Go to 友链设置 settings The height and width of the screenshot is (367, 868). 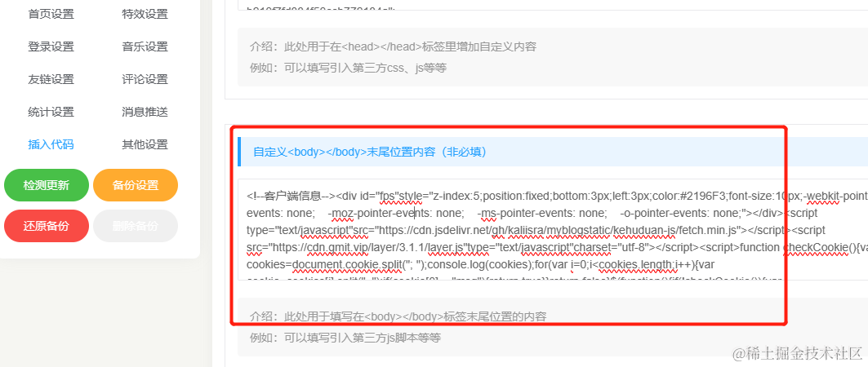point(51,80)
